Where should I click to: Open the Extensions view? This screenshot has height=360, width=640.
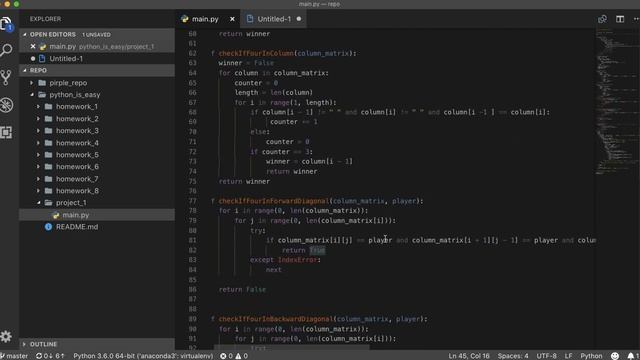[6, 132]
